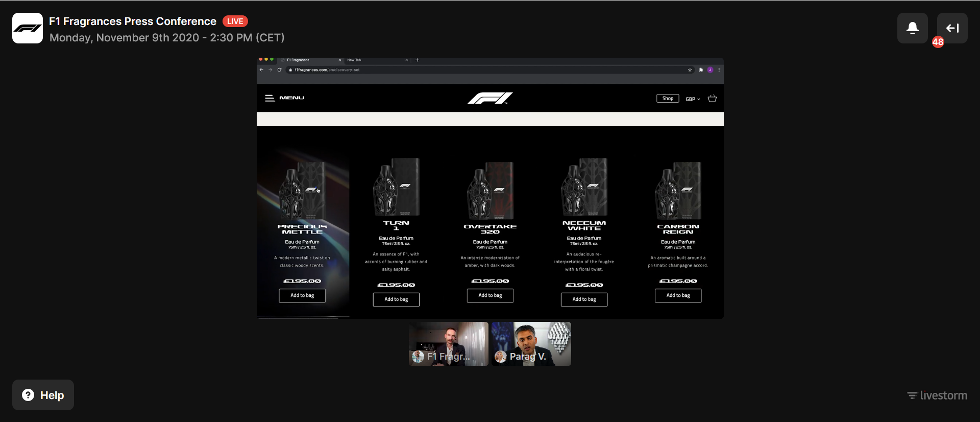Screen dimensions: 980x422
Task: Click the event date and time text
Action: tap(167, 38)
